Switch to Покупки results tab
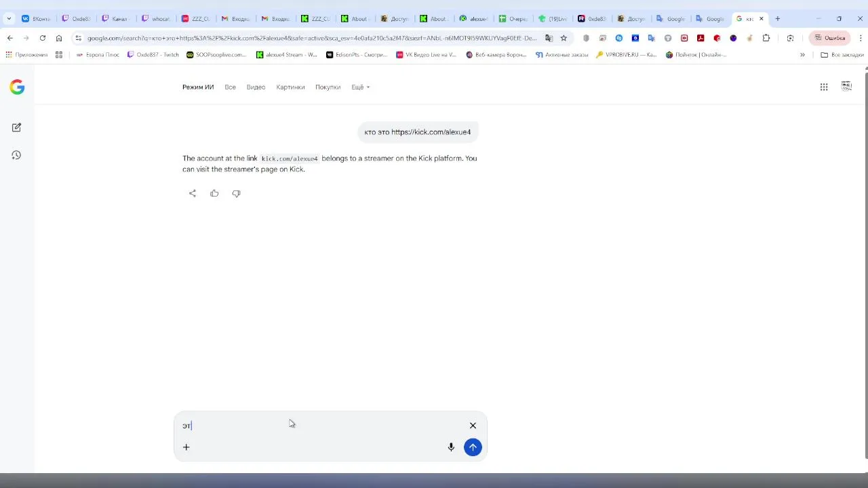The width and height of the screenshot is (868, 488). click(x=328, y=87)
